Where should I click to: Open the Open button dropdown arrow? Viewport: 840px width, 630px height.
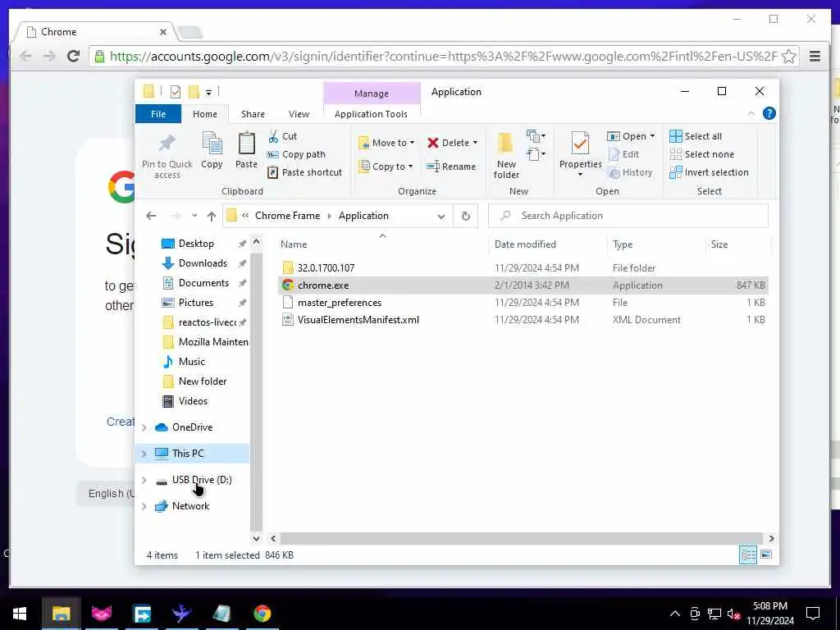point(652,136)
